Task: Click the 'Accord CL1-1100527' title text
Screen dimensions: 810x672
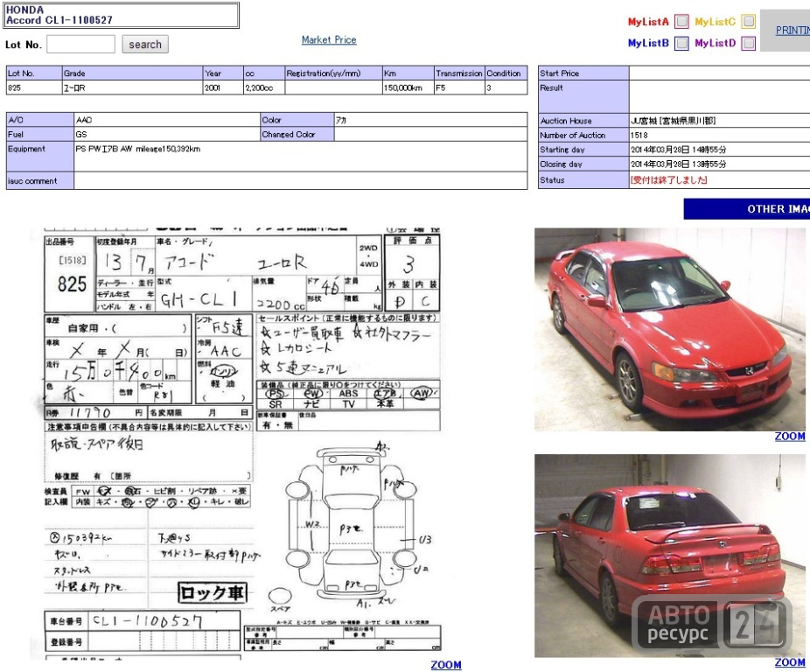Action: [x=59, y=20]
